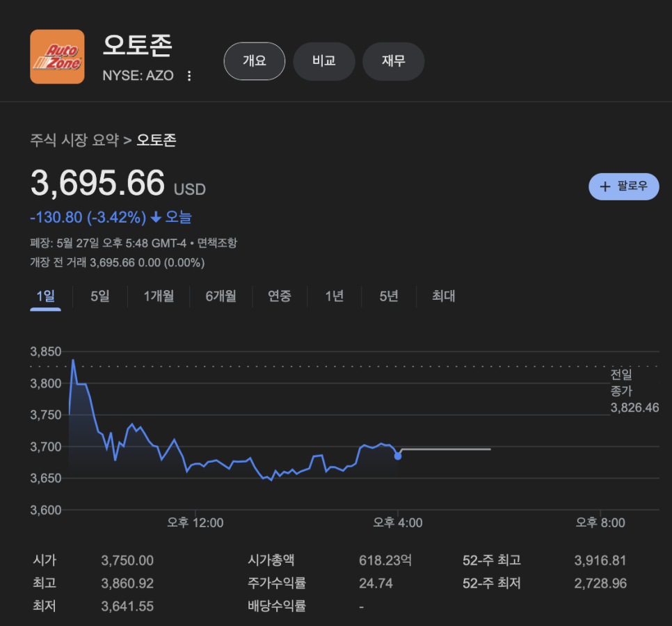Click the 3,800 y-axis label
This screenshot has width=672, height=626.
pyautogui.click(x=46, y=383)
